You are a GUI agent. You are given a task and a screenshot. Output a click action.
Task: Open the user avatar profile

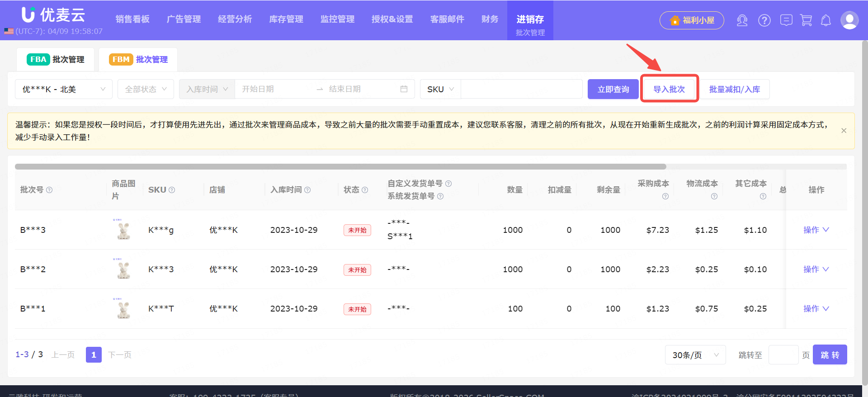849,20
